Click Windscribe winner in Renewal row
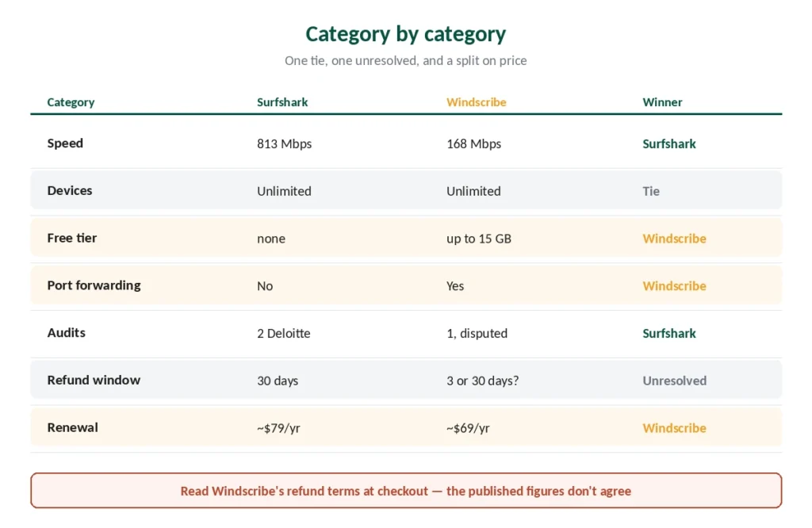The width and height of the screenshot is (812, 528). [x=674, y=428]
